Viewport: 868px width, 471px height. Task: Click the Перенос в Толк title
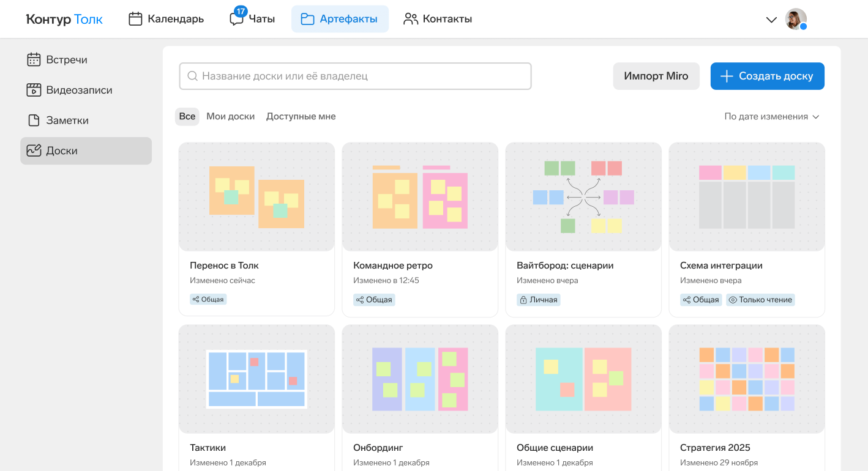(x=224, y=265)
